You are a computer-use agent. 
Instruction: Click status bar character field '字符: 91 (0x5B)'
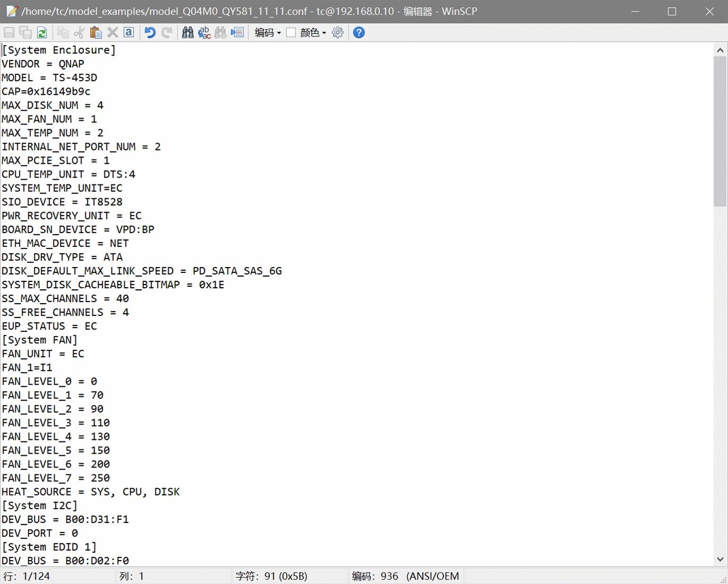(x=271, y=576)
